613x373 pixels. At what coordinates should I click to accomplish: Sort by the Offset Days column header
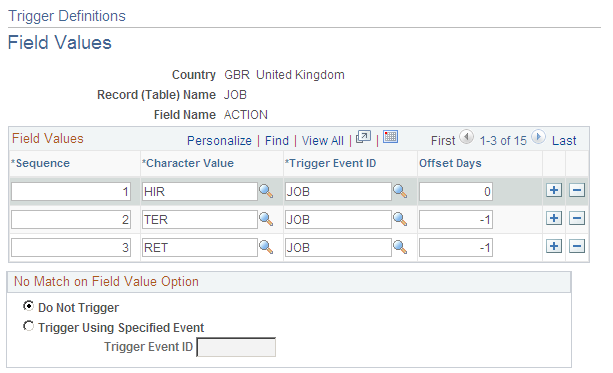coord(450,163)
